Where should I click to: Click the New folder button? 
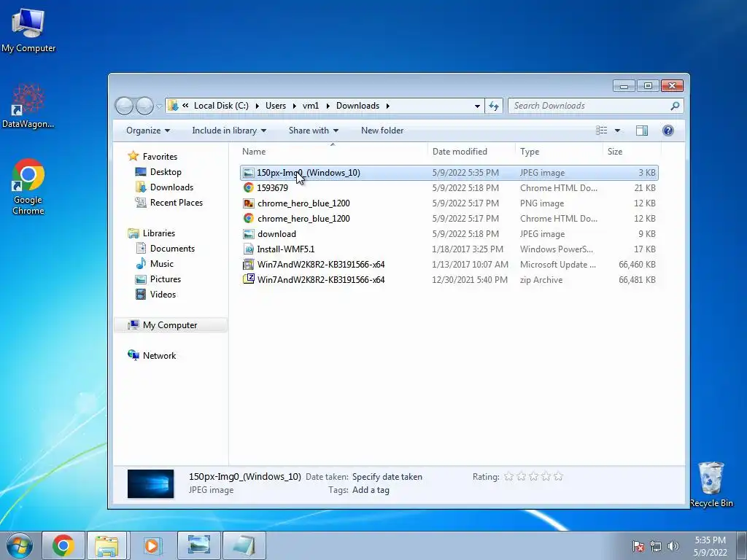[382, 131]
